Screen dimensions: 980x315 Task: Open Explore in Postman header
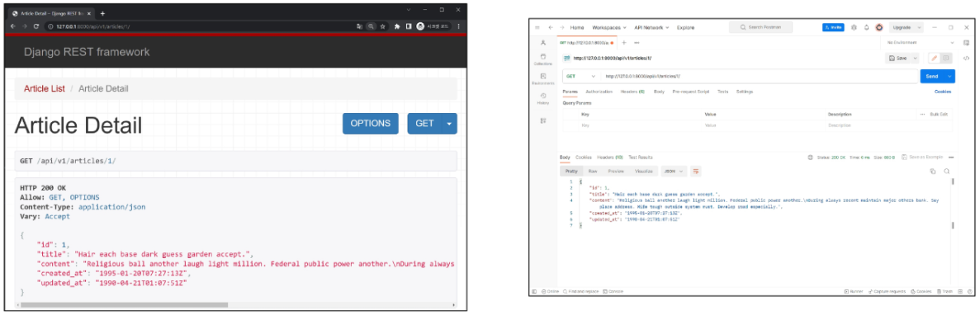(x=685, y=27)
